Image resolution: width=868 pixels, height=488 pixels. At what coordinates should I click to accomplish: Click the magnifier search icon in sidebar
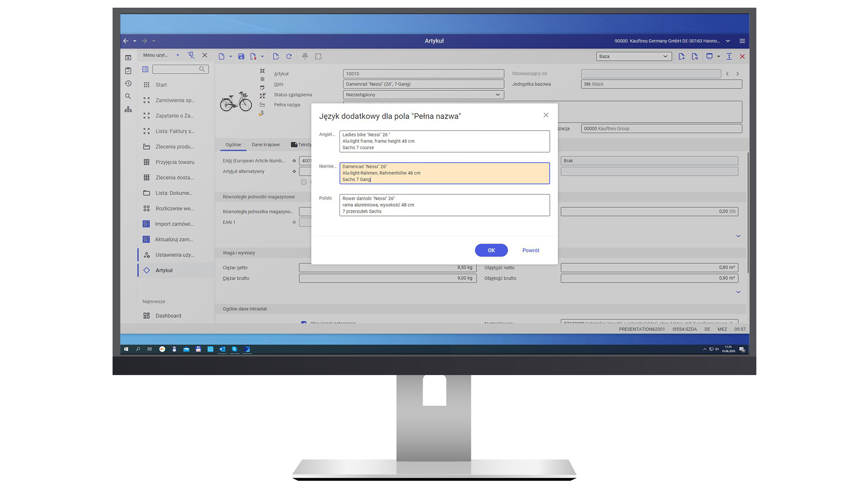click(x=128, y=96)
